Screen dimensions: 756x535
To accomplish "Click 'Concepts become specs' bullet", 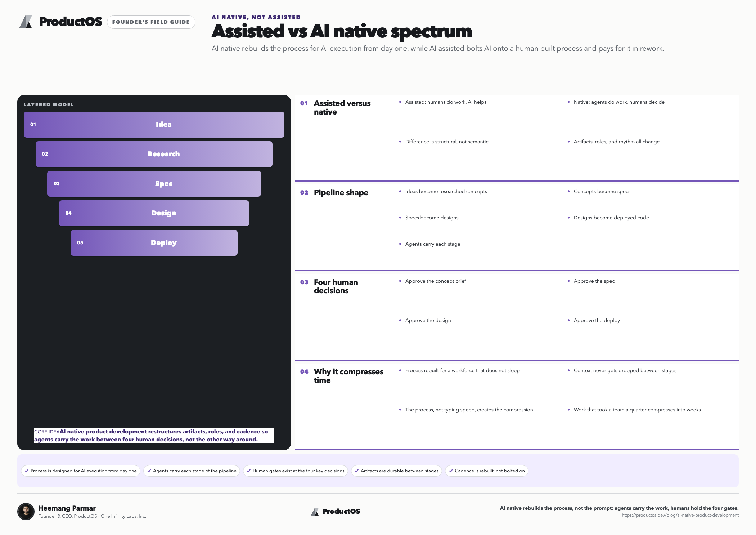I will pos(602,192).
